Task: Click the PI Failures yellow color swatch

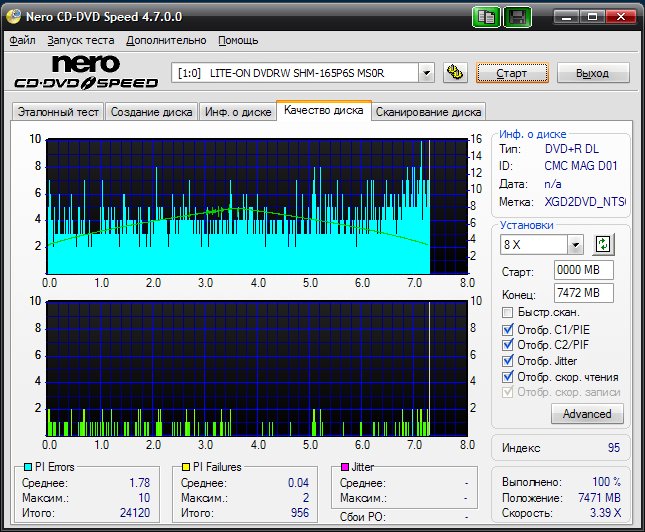Action: tap(186, 467)
